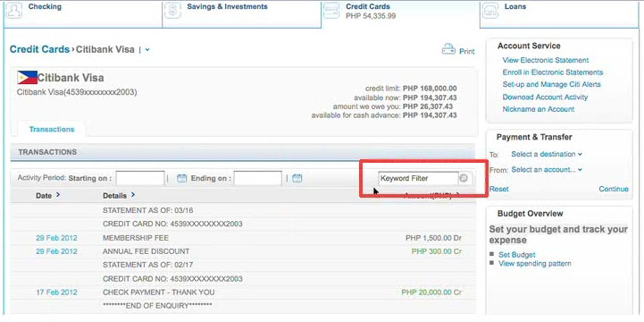Open Enroll in Electronic Statements link

(x=552, y=72)
